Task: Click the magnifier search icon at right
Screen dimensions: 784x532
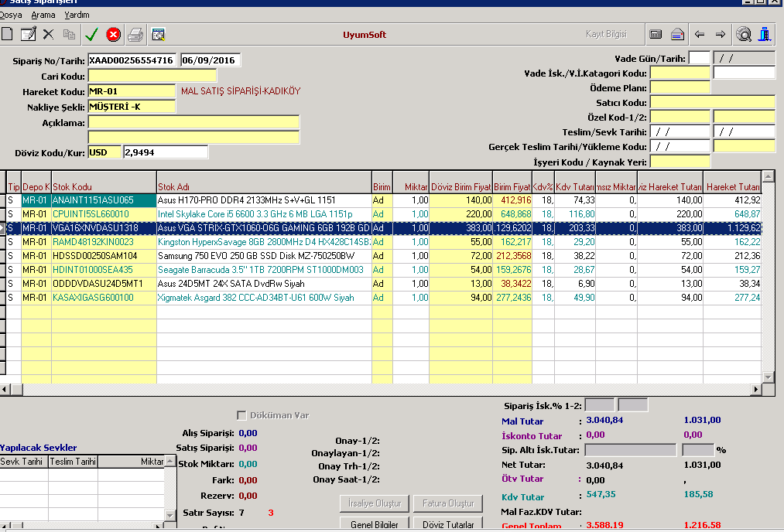Action: click(744, 34)
